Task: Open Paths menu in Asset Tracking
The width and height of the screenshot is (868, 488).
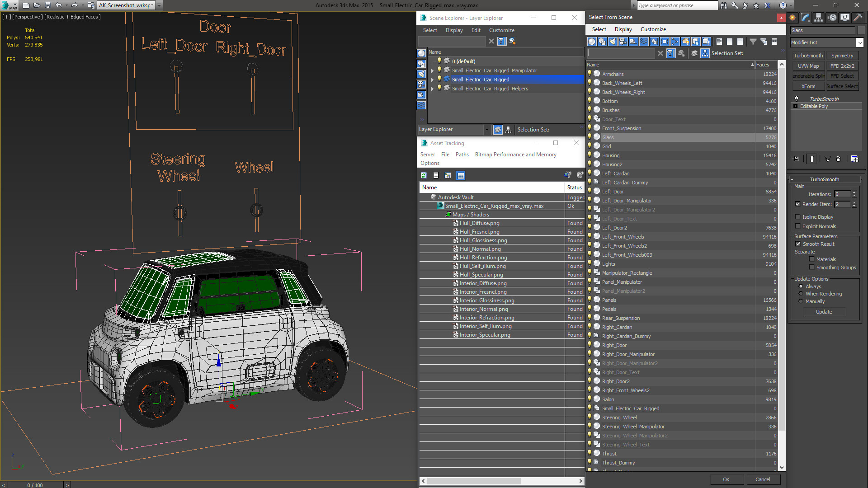Action: click(462, 155)
